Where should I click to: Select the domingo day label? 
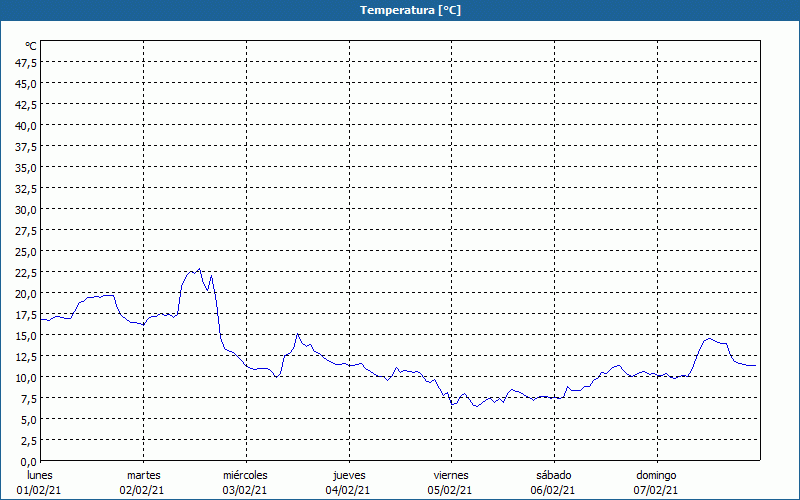[656, 475]
